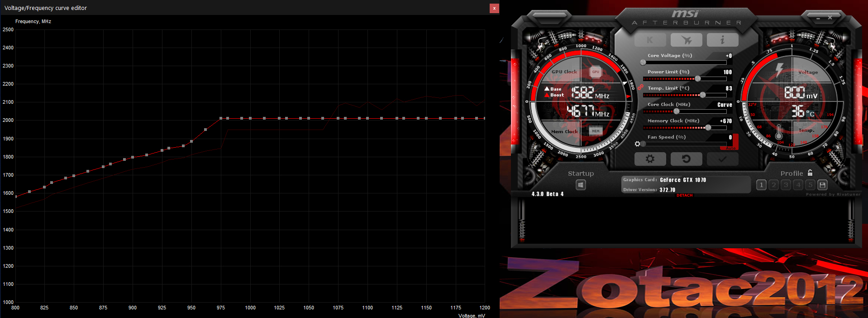The height and width of the screenshot is (318, 868).
Task: Click the Core Clock slider handle
Action: tap(677, 111)
